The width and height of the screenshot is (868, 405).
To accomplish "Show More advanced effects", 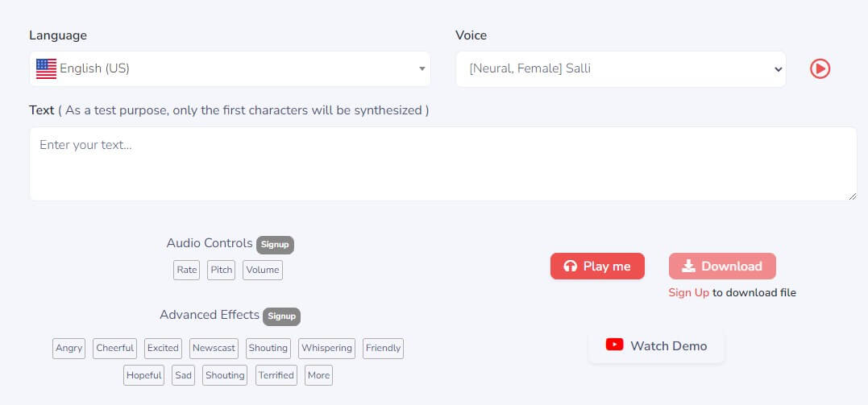I will pos(318,375).
